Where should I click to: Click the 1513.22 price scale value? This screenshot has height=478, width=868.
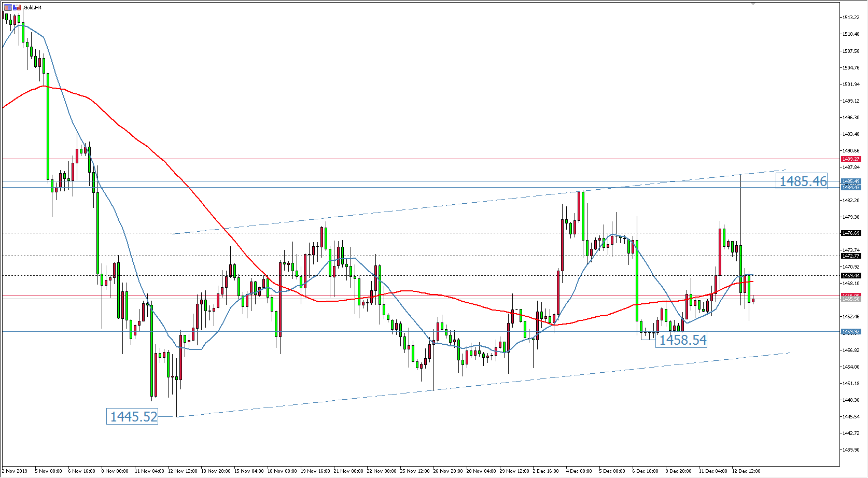click(x=851, y=18)
